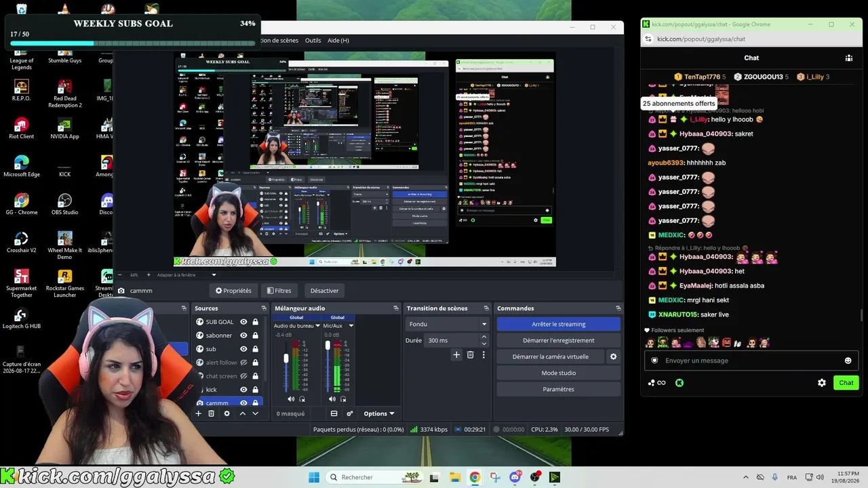Hide the sub source

pyautogui.click(x=243, y=349)
